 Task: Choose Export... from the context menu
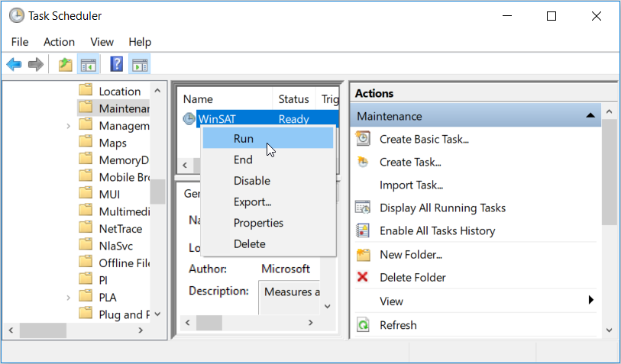(268, 201)
